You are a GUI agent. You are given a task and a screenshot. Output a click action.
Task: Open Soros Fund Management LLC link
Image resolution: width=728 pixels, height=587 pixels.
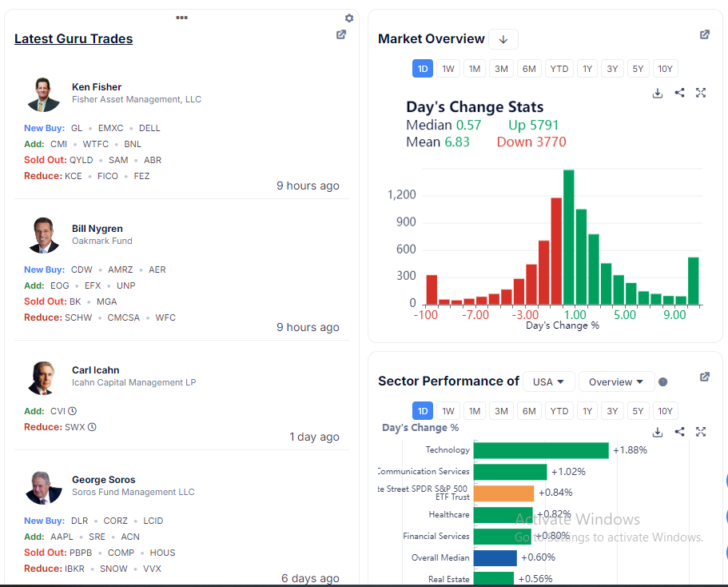(133, 492)
